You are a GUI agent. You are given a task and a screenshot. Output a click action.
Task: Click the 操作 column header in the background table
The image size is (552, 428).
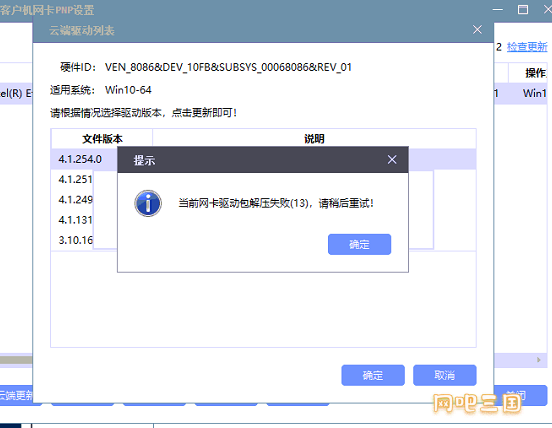(535, 73)
